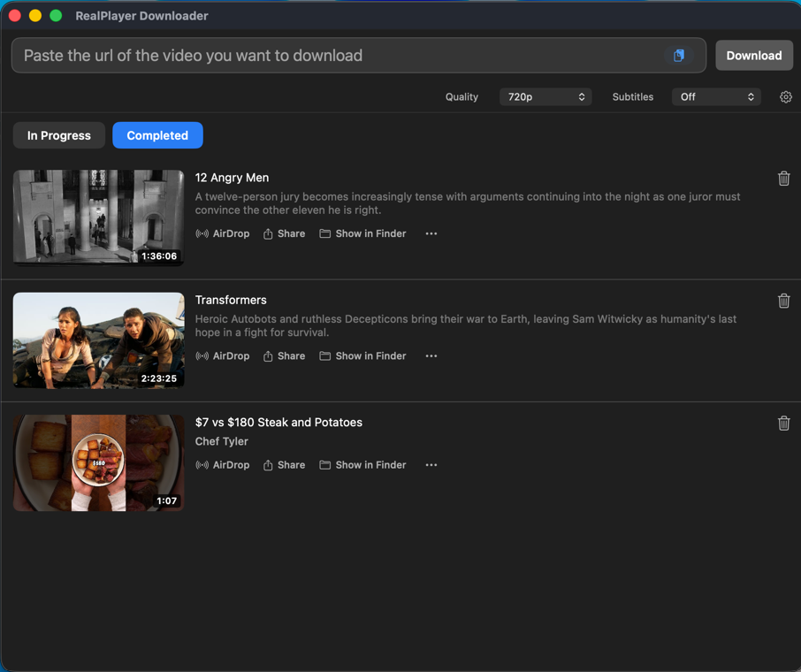Open the 12 Angry Men thumbnail

point(99,218)
